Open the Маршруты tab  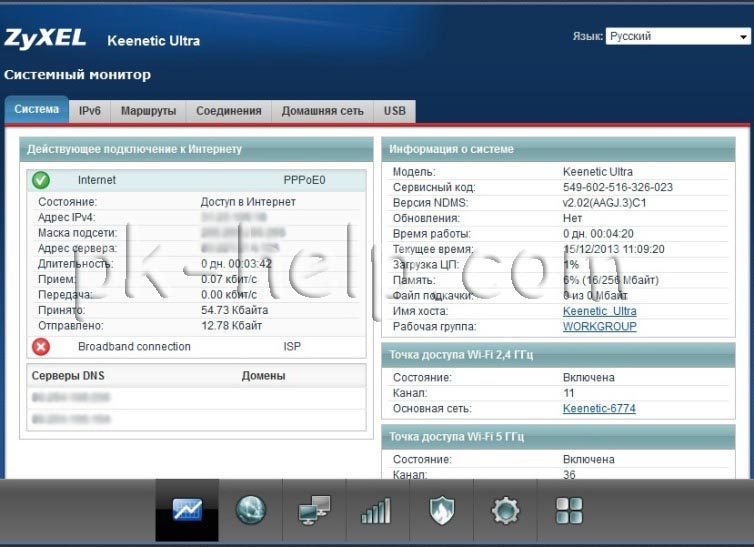tap(149, 111)
